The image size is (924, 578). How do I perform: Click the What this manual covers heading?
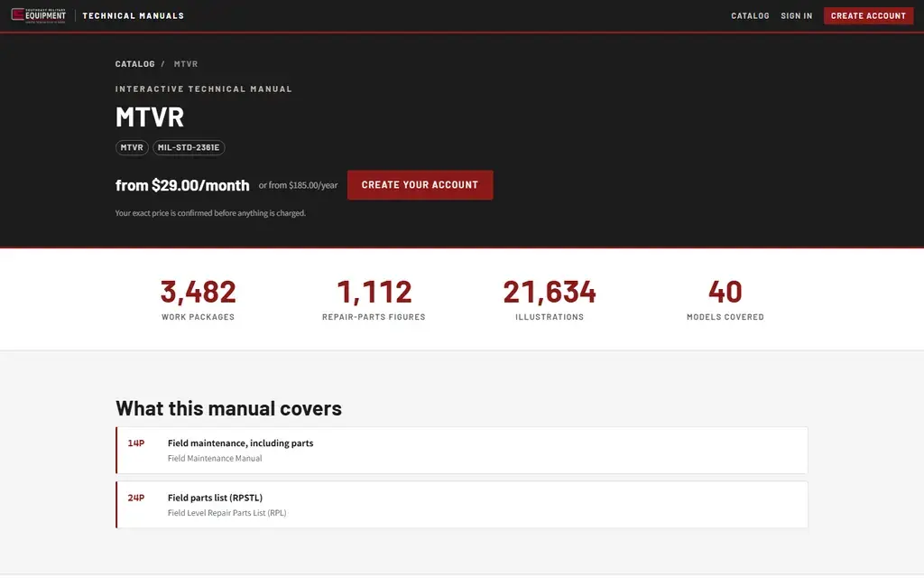click(228, 408)
